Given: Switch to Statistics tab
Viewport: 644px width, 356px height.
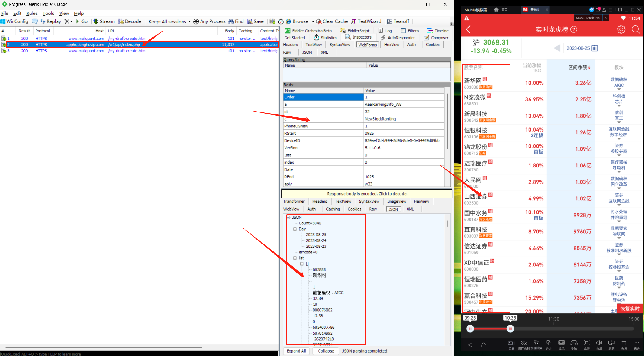Looking at the screenshot, I should pos(325,38).
